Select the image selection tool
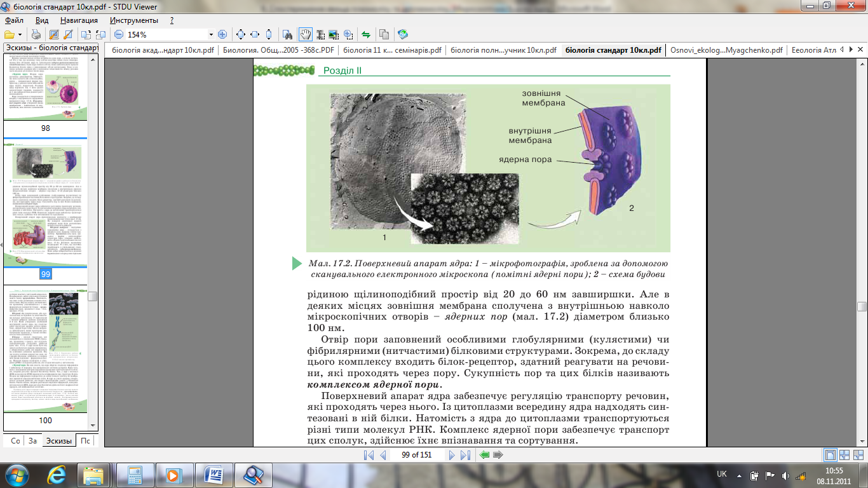Image resolution: width=868 pixels, height=488 pixels. point(334,34)
